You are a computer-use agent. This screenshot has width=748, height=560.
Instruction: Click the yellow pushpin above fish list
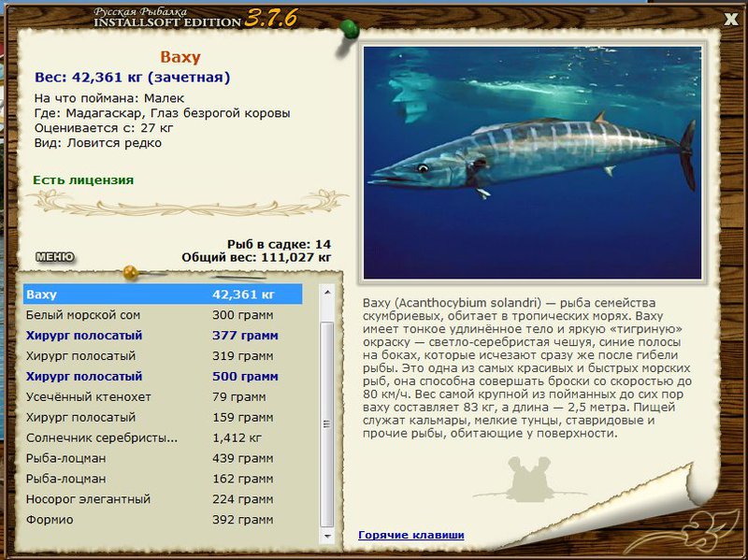[x=130, y=273]
